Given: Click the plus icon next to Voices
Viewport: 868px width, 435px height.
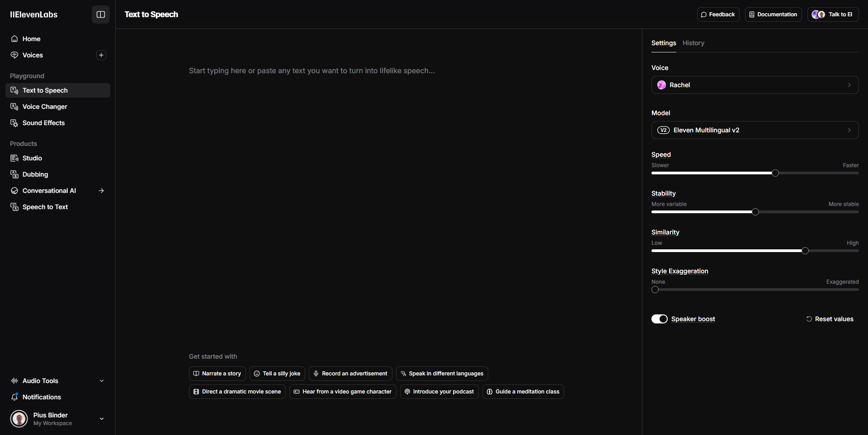Looking at the screenshot, I should [101, 55].
